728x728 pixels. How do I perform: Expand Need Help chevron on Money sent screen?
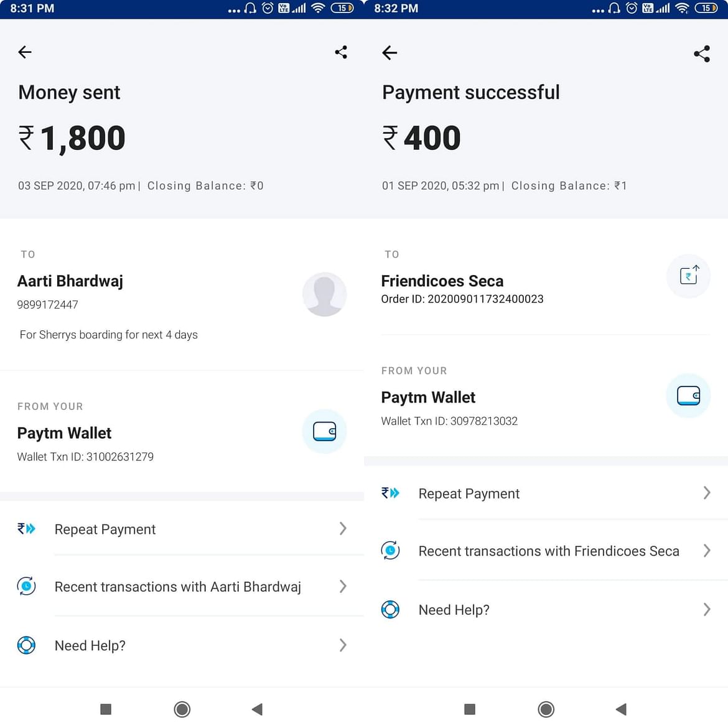point(343,645)
